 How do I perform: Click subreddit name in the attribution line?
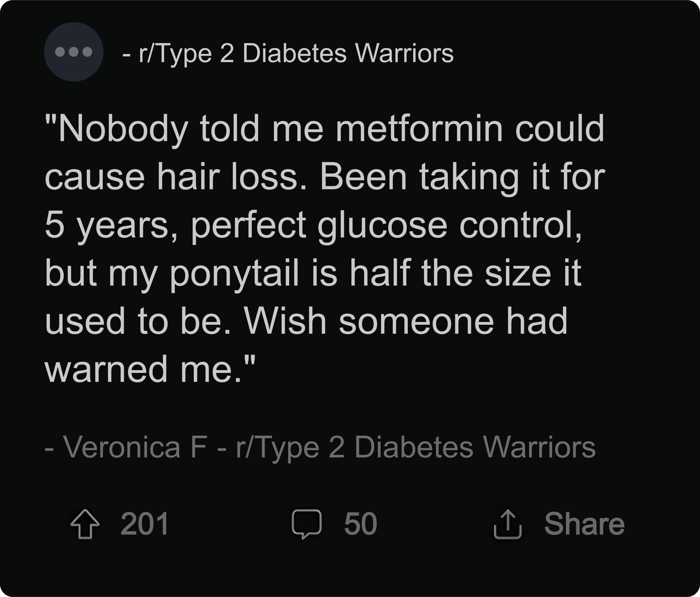[x=415, y=447]
